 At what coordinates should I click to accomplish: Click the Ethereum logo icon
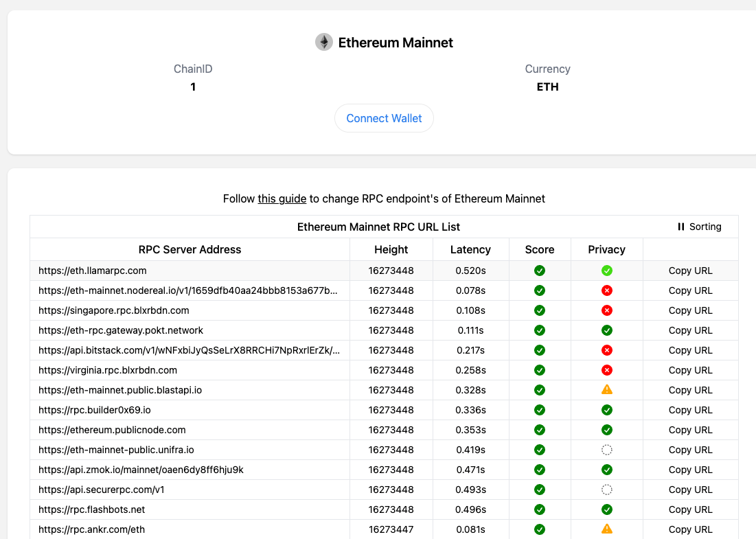point(324,42)
